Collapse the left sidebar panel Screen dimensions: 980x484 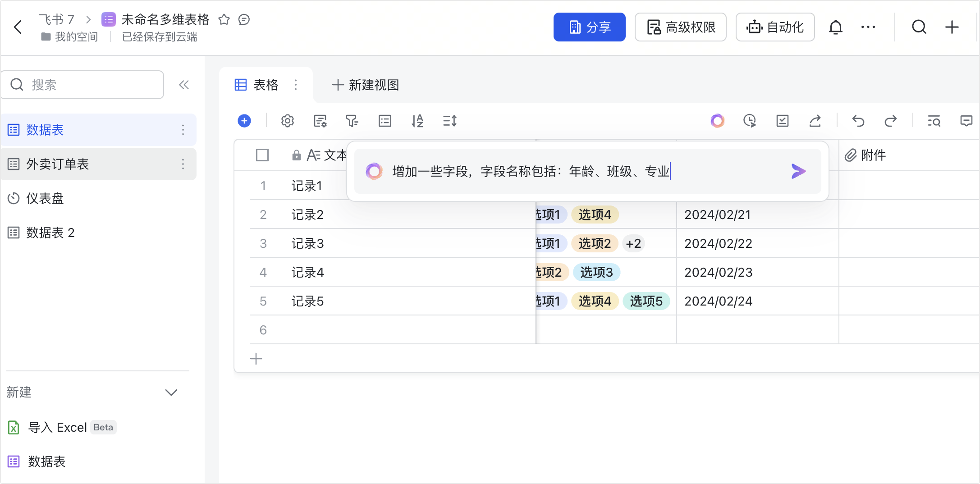[x=184, y=85]
